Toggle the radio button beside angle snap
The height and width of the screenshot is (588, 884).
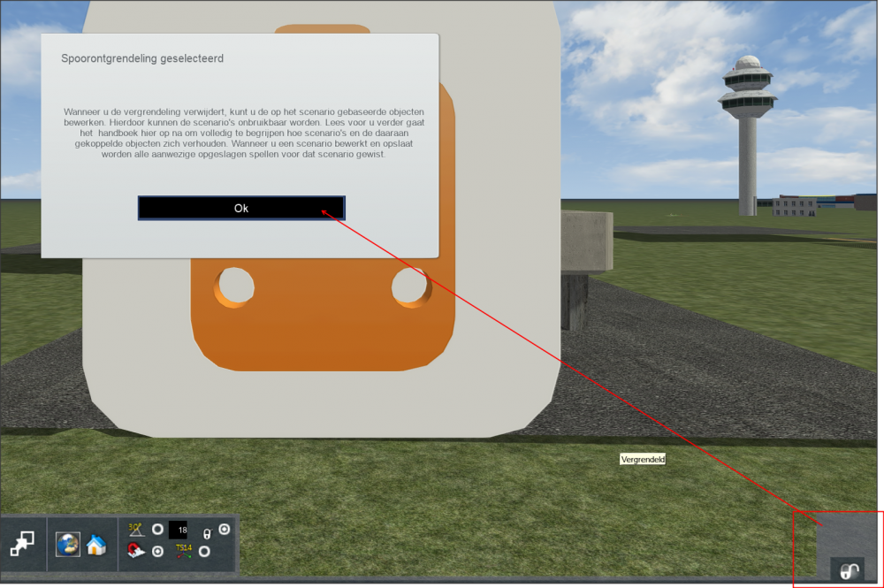[157, 530]
